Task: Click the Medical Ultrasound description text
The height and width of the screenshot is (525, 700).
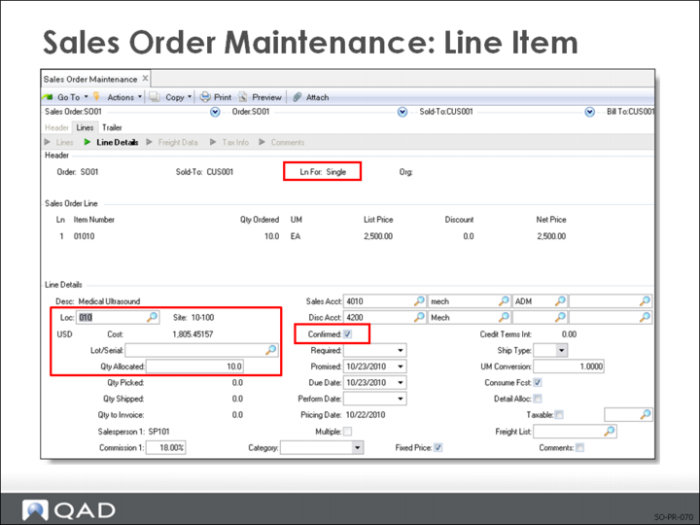Action: tap(109, 301)
